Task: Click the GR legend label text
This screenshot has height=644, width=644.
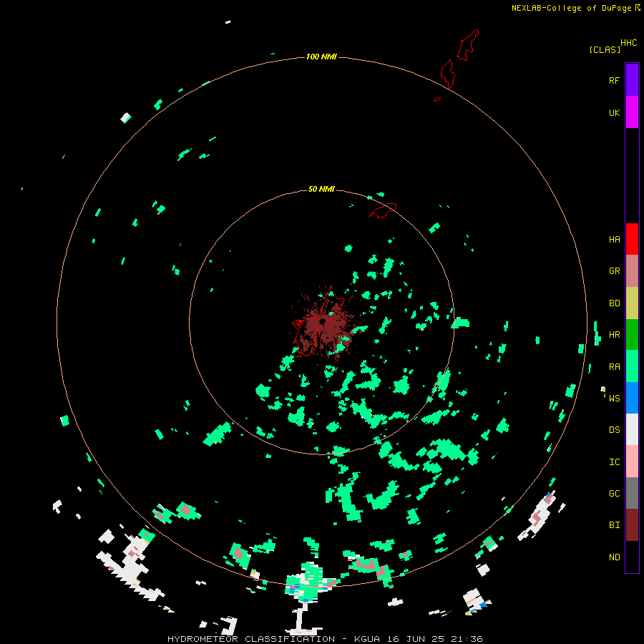Action: pos(614,271)
